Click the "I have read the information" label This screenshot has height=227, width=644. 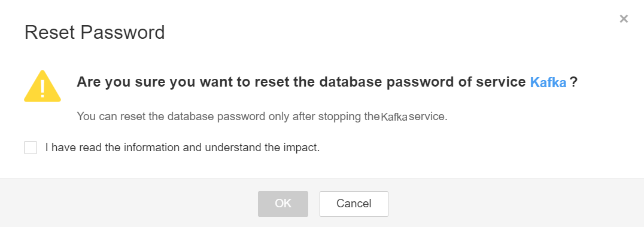point(183,148)
